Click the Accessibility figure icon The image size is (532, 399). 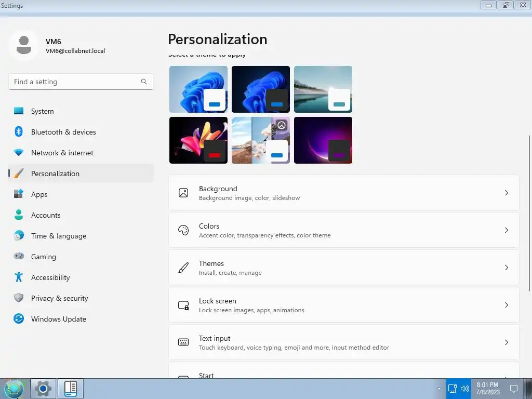(19, 277)
